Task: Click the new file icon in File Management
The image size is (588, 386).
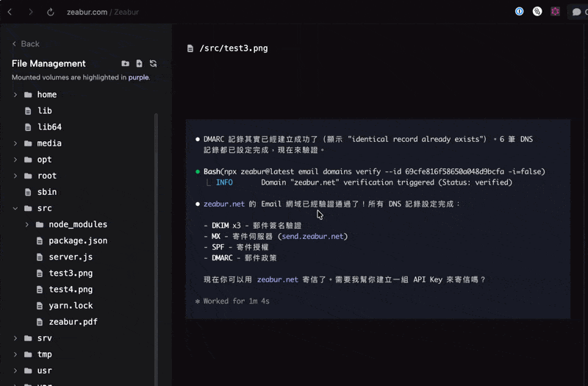Action: coord(139,64)
